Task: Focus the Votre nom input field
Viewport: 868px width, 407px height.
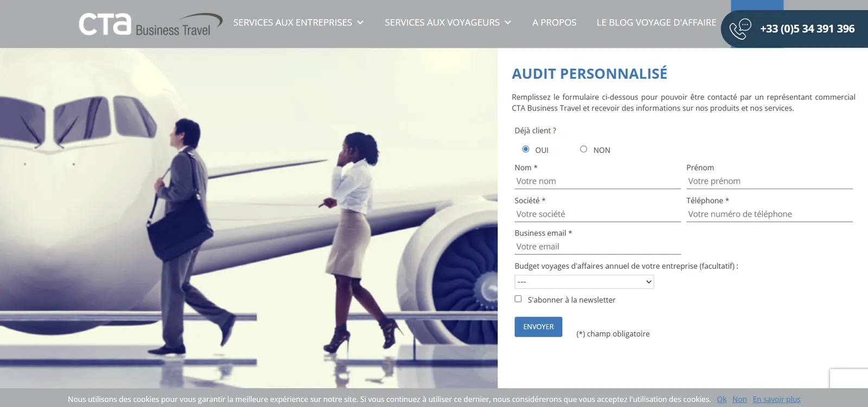Action: [x=597, y=182]
